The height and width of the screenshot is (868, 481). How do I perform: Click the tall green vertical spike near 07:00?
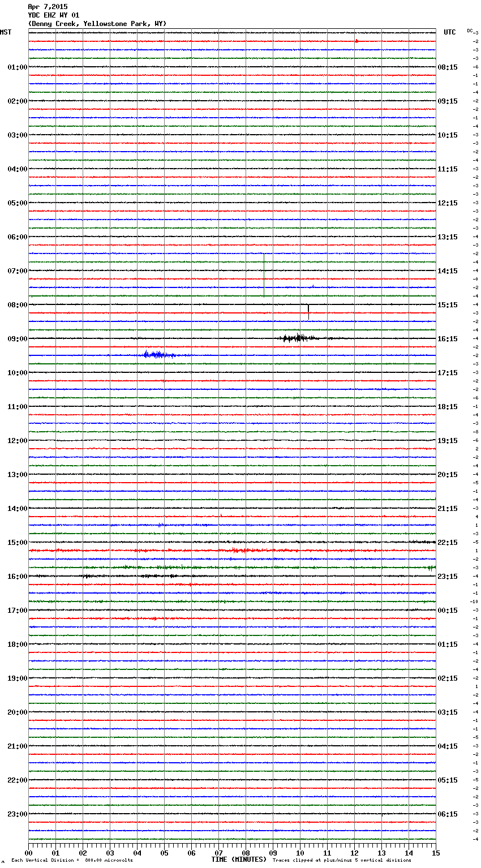click(x=264, y=275)
